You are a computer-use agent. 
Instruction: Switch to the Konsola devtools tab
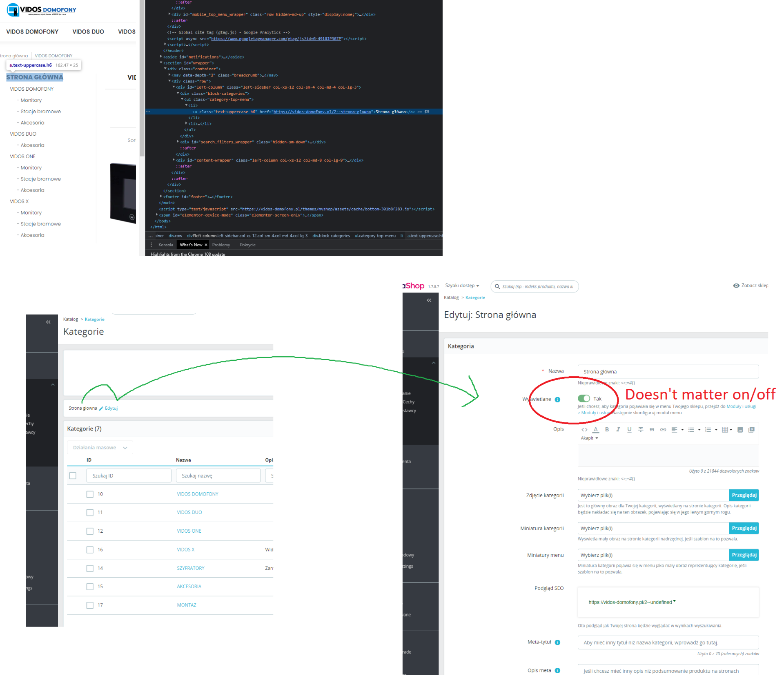pos(165,245)
